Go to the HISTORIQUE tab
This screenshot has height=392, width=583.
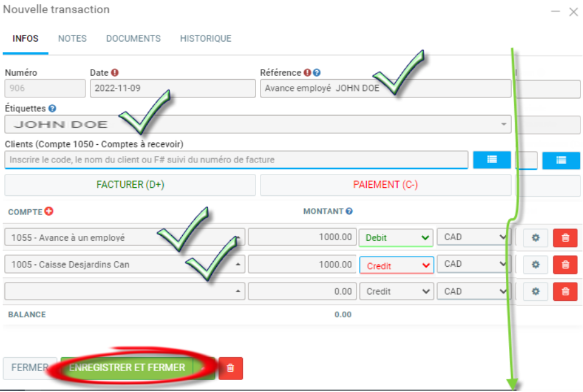[206, 39]
